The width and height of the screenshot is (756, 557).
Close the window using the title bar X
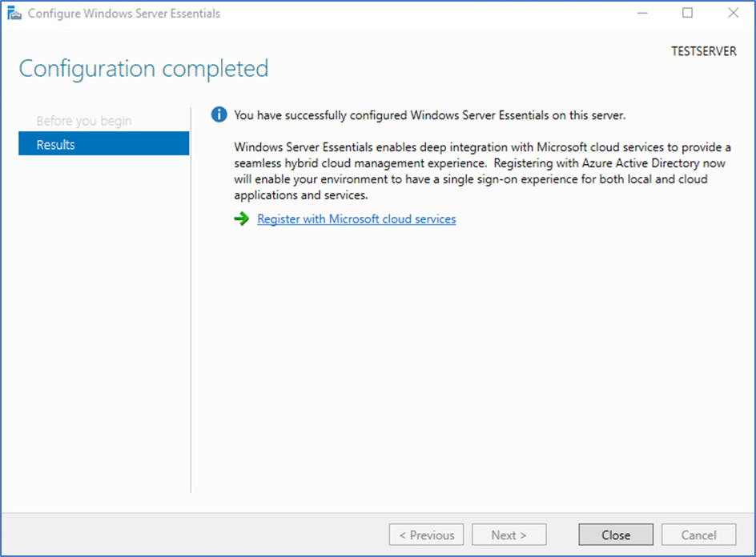[734, 13]
